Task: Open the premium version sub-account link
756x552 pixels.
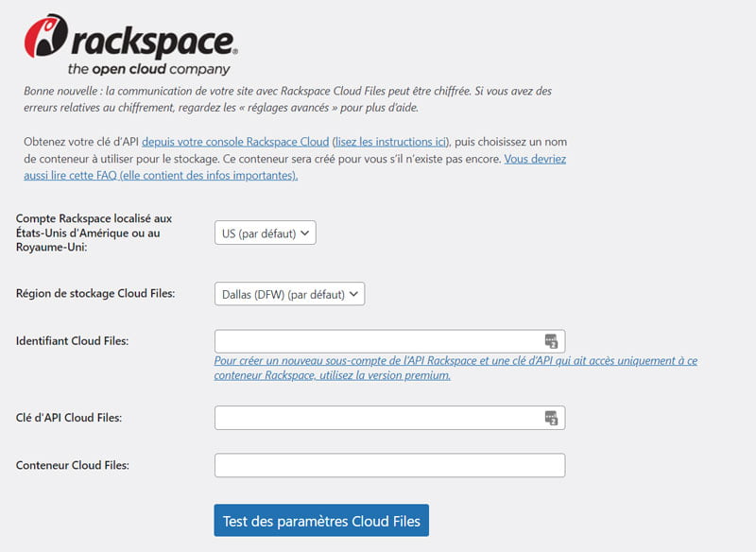Action: pos(455,368)
